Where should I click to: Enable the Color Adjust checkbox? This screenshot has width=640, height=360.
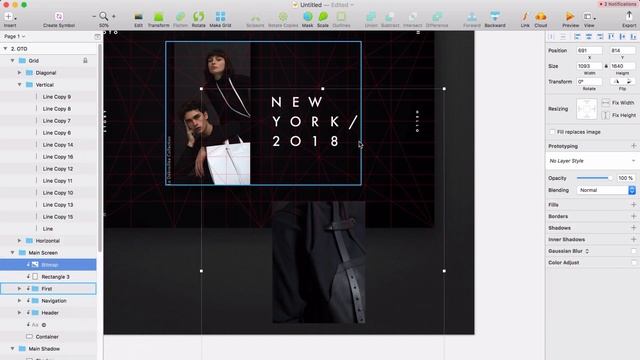(x=633, y=262)
